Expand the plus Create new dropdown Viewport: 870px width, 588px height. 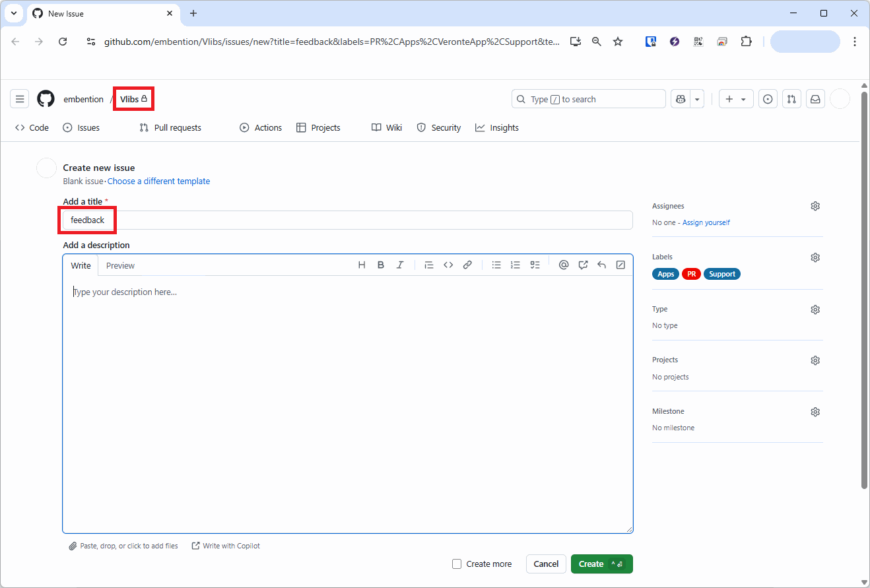point(735,99)
